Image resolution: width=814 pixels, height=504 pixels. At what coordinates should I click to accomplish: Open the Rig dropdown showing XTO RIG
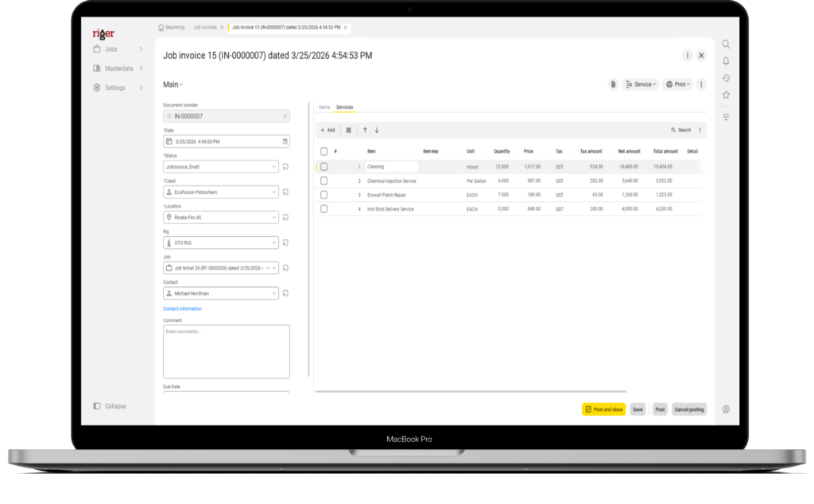(221, 243)
